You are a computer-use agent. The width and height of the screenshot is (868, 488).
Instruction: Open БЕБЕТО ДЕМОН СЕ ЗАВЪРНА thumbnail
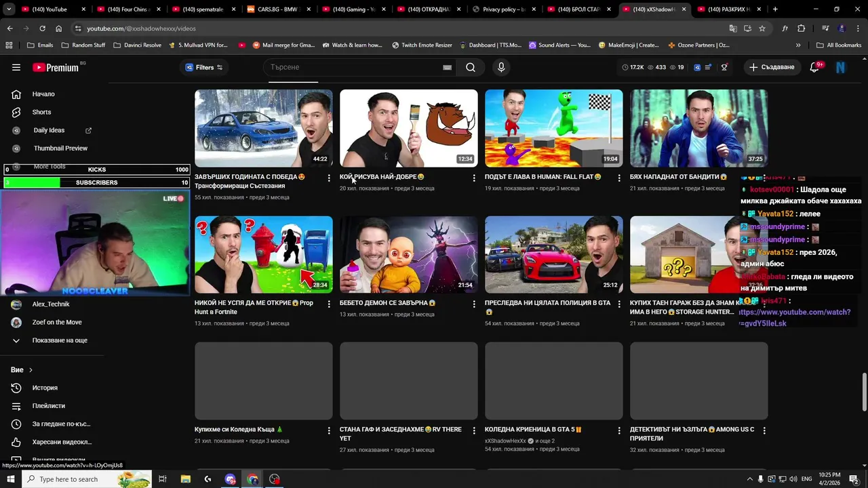(409, 255)
